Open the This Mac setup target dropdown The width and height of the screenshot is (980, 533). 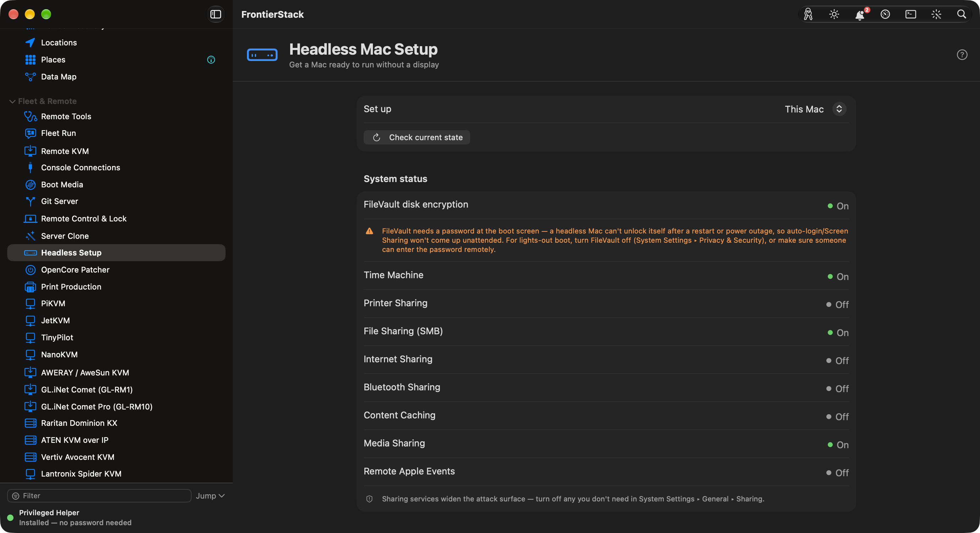[815, 109]
